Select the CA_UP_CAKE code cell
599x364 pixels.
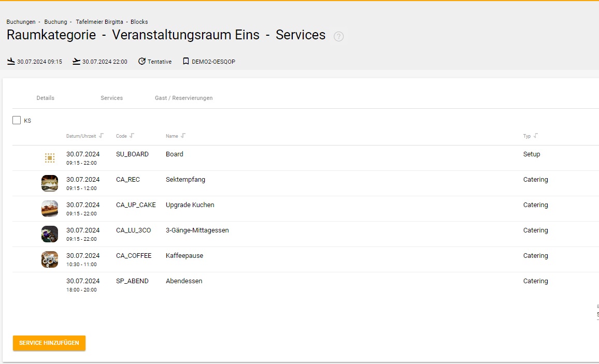pos(136,205)
